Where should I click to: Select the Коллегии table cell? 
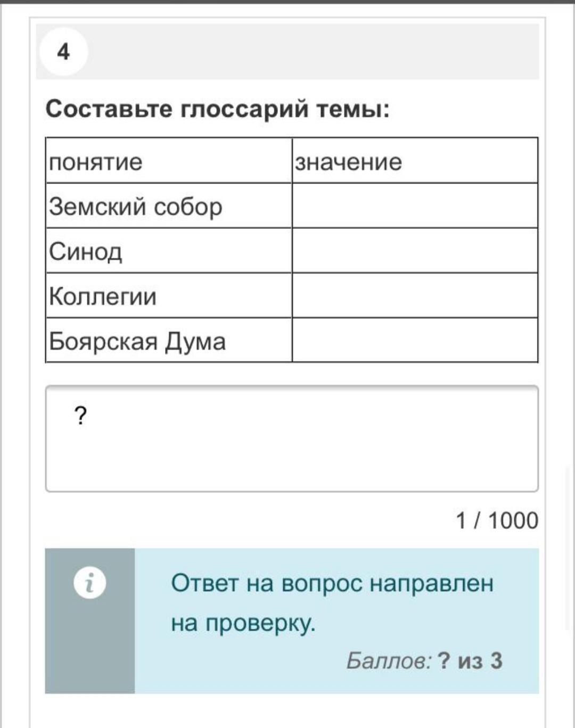pyautogui.click(x=168, y=296)
